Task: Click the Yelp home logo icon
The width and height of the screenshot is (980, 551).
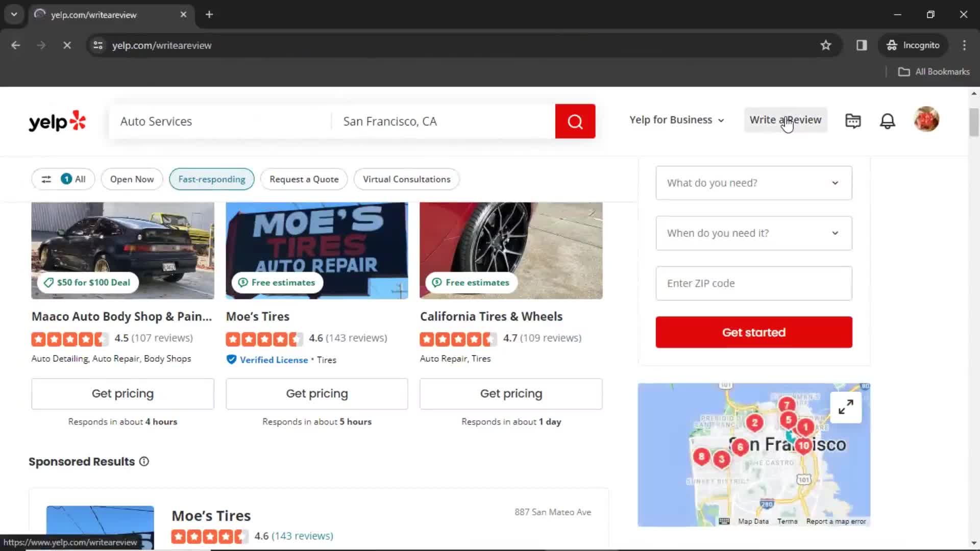Action: pyautogui.click(x=57, y=120)
